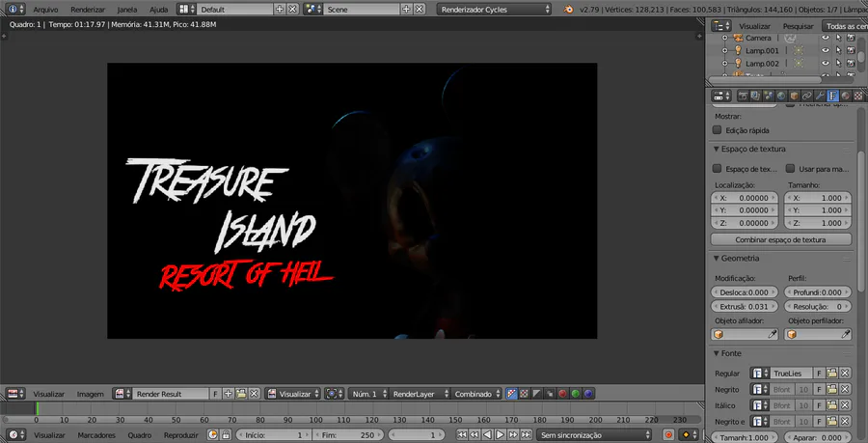This screenshot has width=868, height=443.
Task: Click the Blender info editor icon
Action: coord(13,9)
